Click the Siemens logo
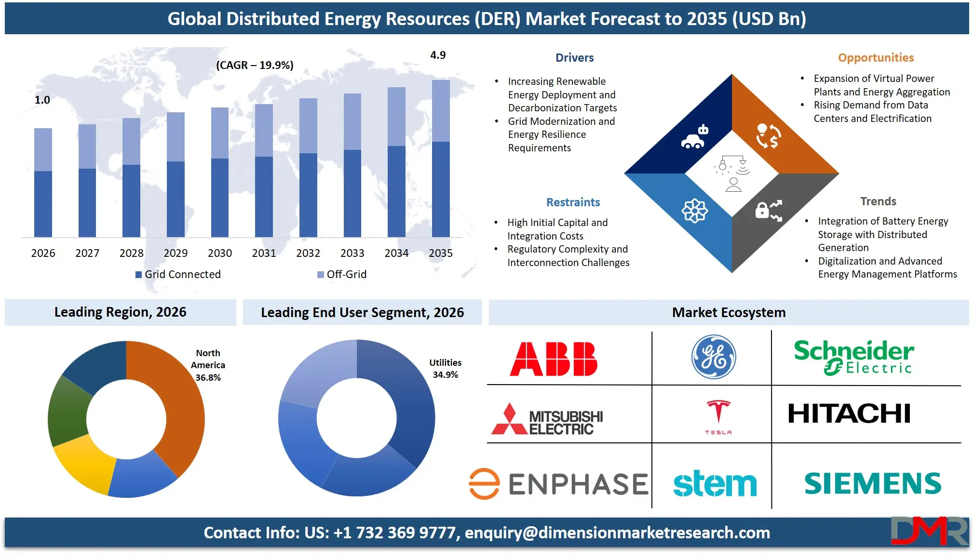This screenshot has width=974, height=560. [873, 483]
